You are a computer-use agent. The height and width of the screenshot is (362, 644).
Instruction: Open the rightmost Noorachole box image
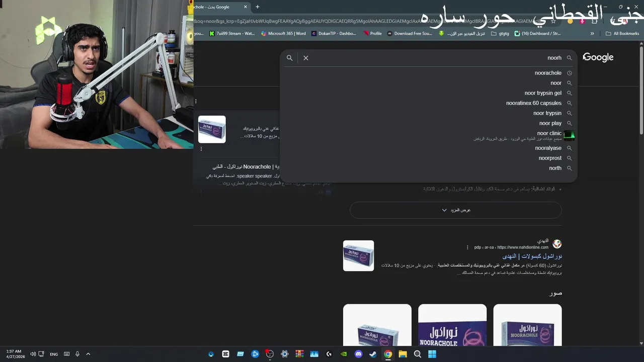point(527,325)
